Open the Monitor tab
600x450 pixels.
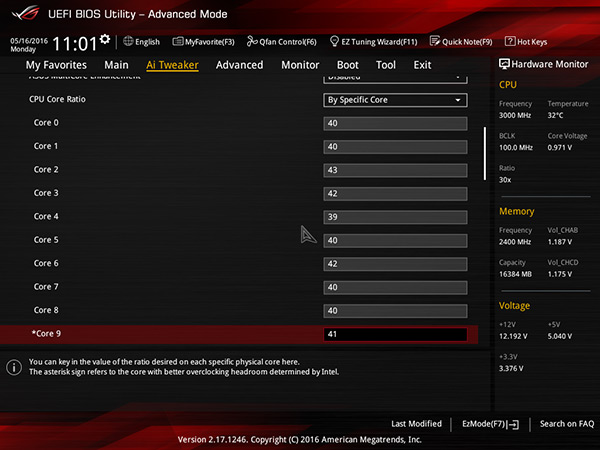[x=300, y=65]
